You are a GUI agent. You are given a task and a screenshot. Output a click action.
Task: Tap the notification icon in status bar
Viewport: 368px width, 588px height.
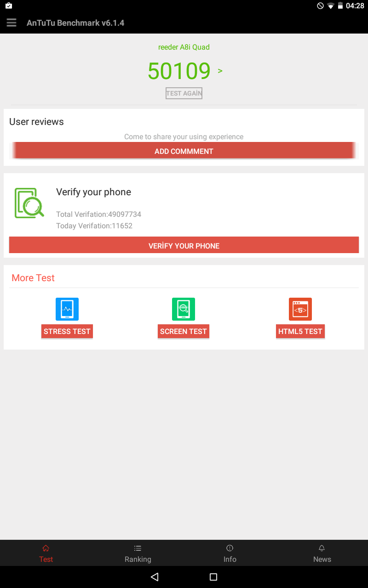click(9, 6)
